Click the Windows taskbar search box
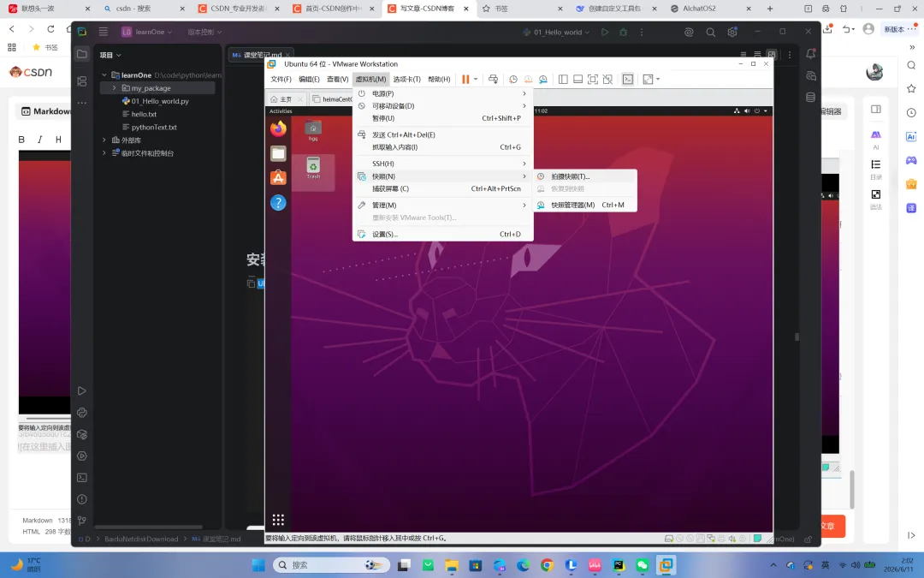Viewport: 924px width, 578px height. pyautogui.click(x=331, y=565)
